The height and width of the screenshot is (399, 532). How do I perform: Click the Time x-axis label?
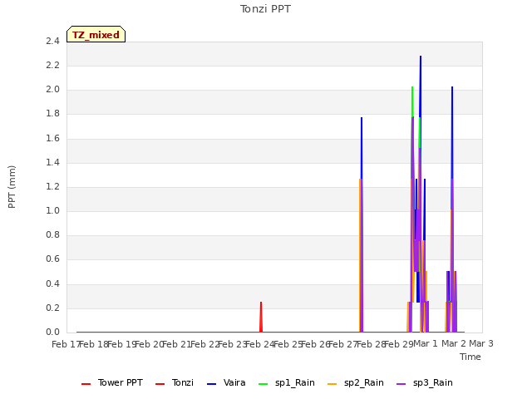[470, 357]
